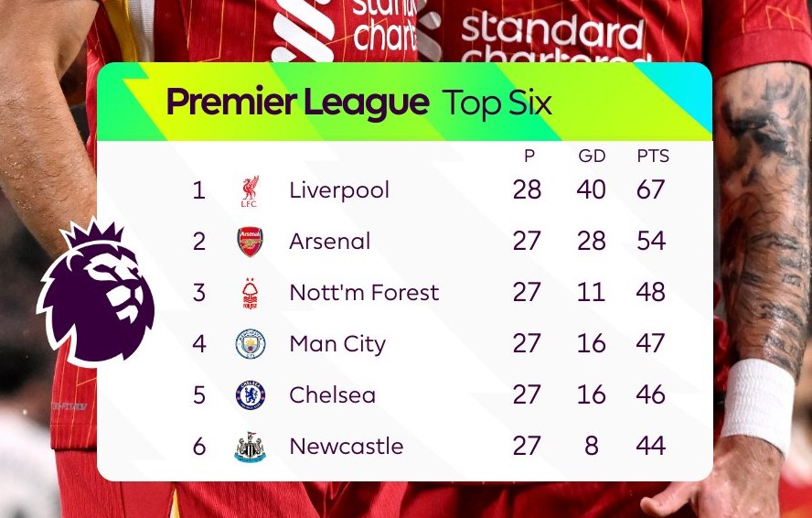Image resolution: width=812 pixels, height=518 pixels.
Task: Click Liverpool's 67 points value
Action: pos(650,189)
